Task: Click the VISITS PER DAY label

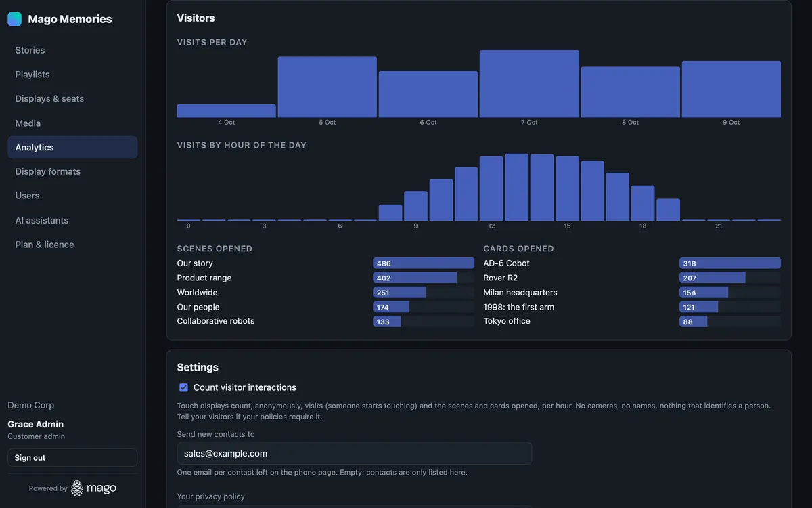Action: [x=212, y=42]
